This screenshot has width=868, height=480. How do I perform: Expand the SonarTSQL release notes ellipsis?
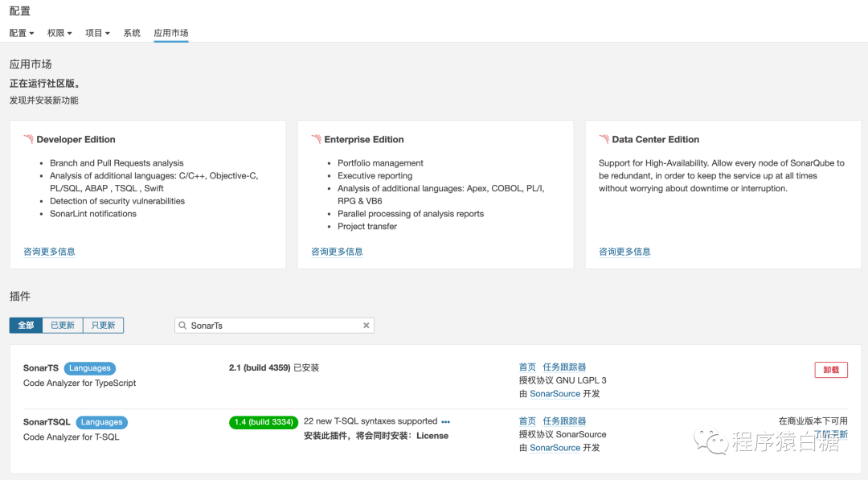point(445,422)
